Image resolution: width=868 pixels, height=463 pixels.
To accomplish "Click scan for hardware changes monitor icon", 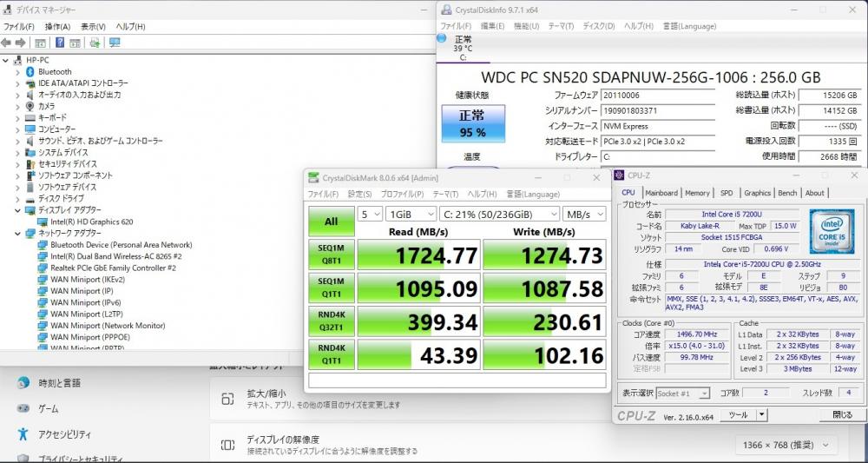I will [115, 43].
